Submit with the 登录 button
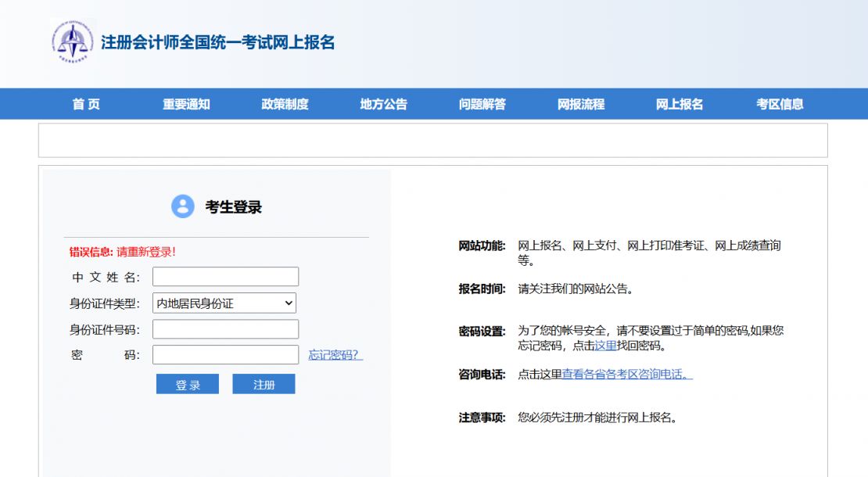The width and height of the screenshot is (868, 477). click(188, 384)
